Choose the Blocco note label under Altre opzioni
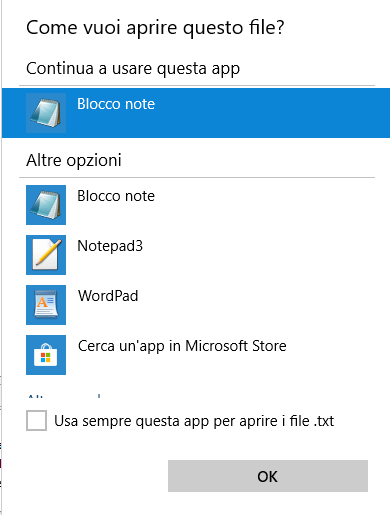 116,196
